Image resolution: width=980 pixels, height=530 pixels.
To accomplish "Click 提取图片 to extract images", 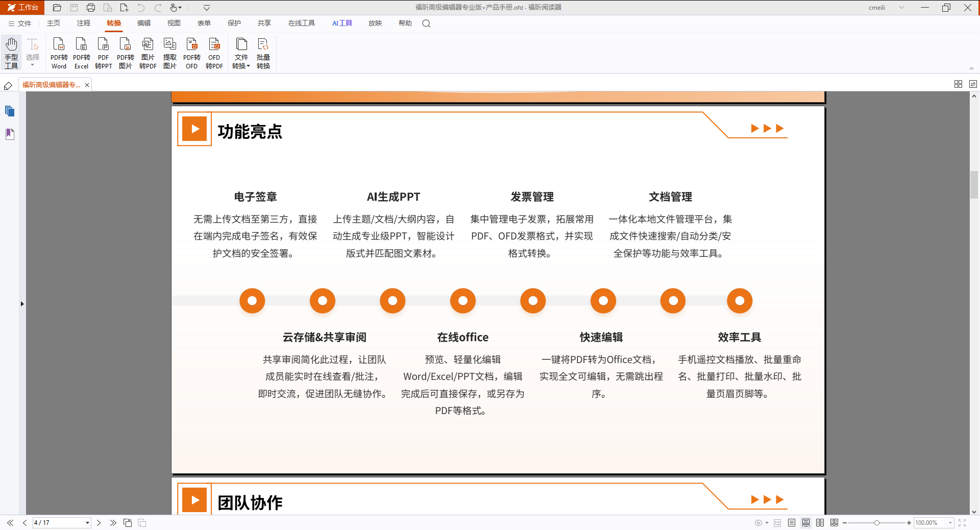I will point(170,53).
